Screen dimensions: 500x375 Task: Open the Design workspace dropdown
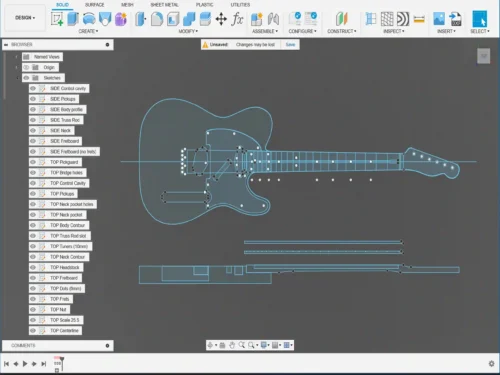coord(25,18)
